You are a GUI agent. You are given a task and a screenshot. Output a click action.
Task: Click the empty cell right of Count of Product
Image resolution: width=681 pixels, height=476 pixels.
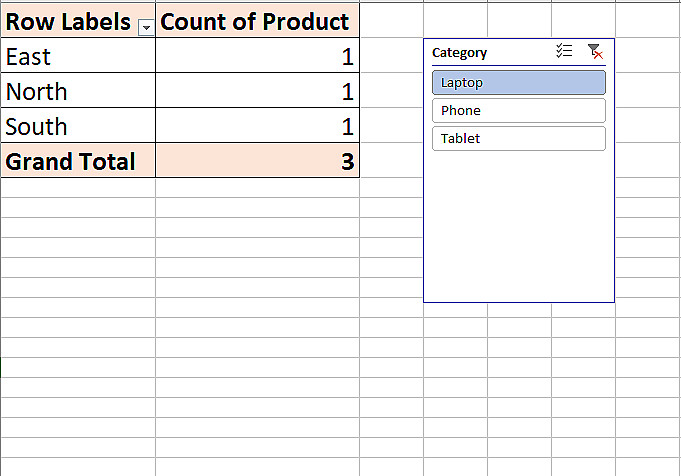(391, 22)
